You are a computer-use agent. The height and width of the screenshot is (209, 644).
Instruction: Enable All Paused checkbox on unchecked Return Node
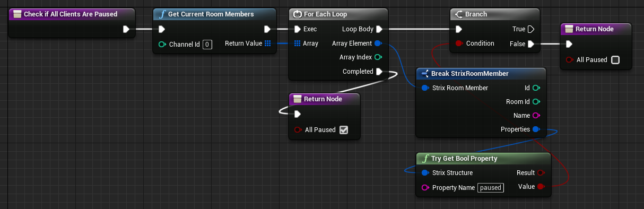tap(615, 60)
